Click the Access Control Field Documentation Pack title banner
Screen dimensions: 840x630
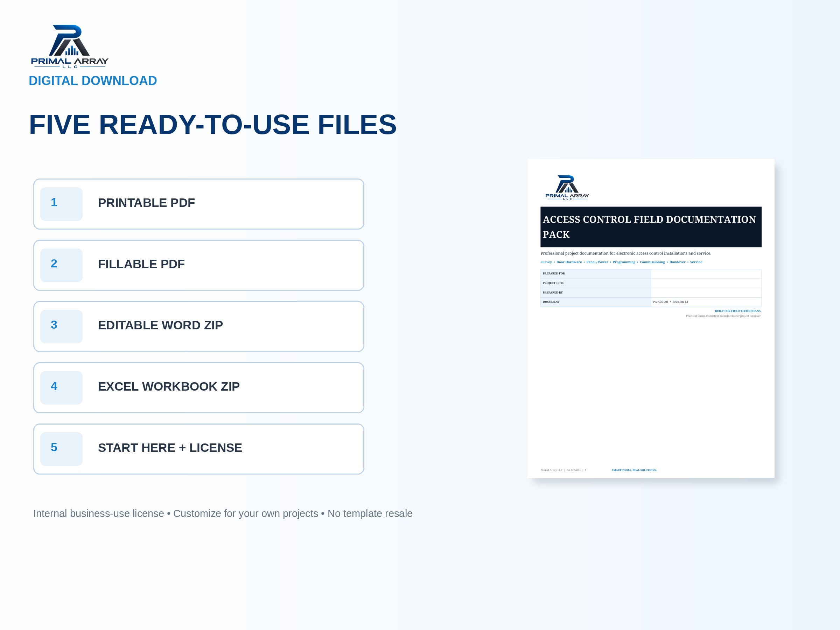click(651, 227)
